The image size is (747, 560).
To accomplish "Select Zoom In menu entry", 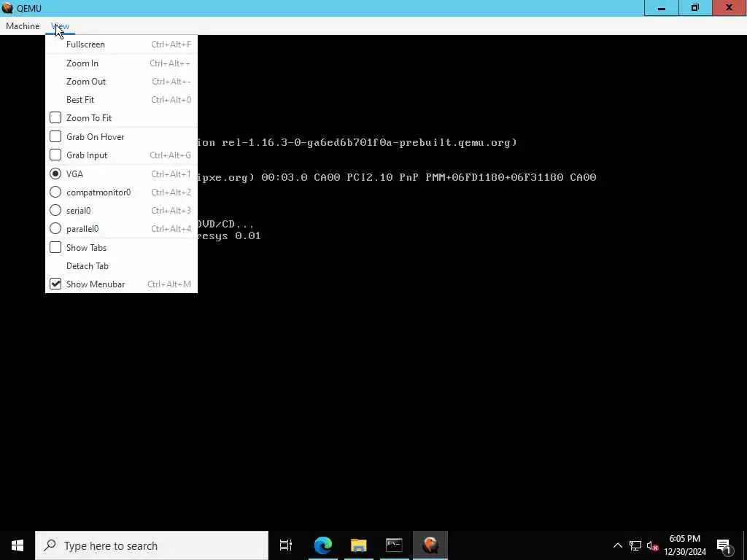I will click(x=121, y=63).
